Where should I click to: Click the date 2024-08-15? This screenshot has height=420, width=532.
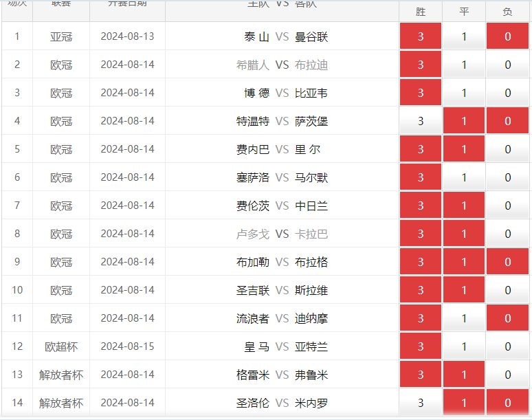(127, 346)
